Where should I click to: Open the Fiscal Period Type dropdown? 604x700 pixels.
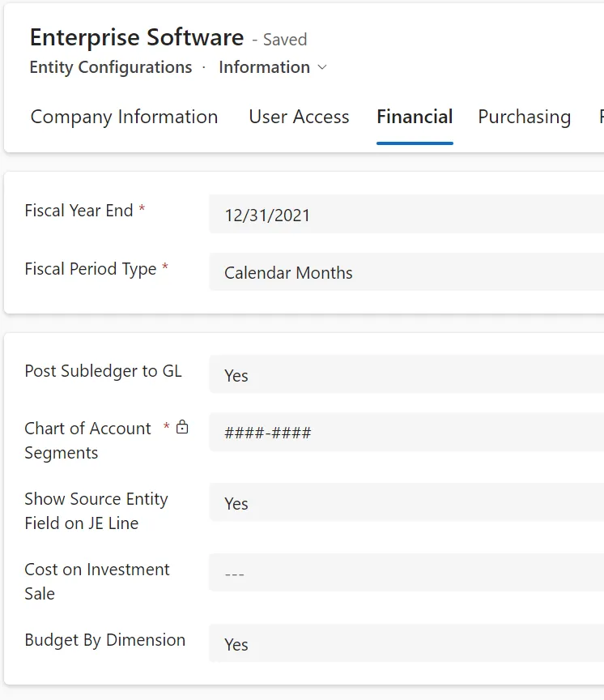pyautogui.click(x=406, y=272)
